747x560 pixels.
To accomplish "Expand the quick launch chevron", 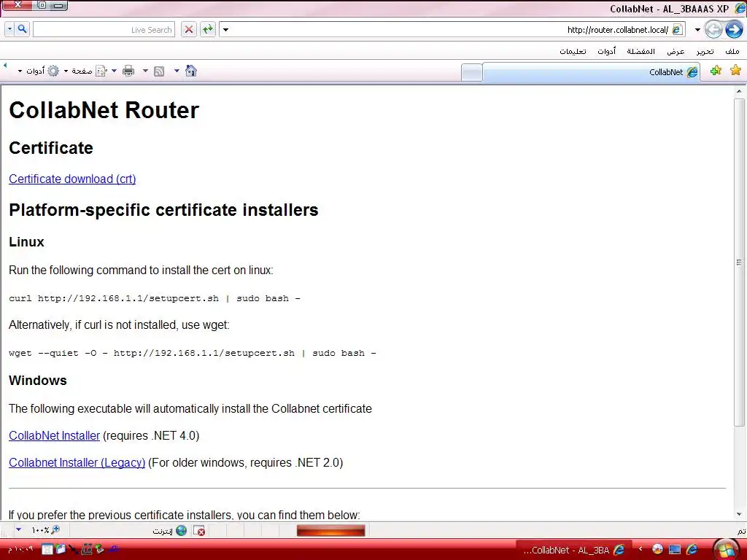I will tap(640, 549).
